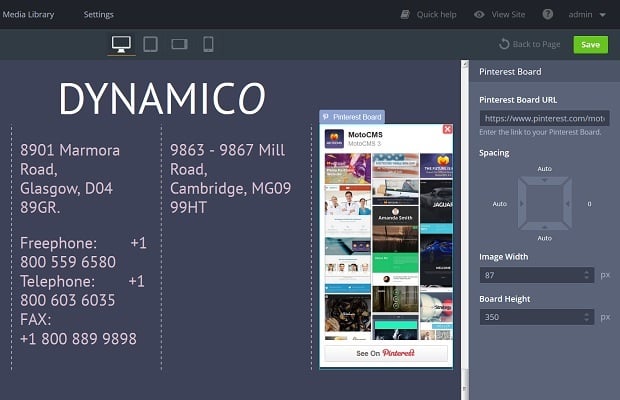620x400 pixels.
Task: Click the top Auto spacing value
Action: 544,169
